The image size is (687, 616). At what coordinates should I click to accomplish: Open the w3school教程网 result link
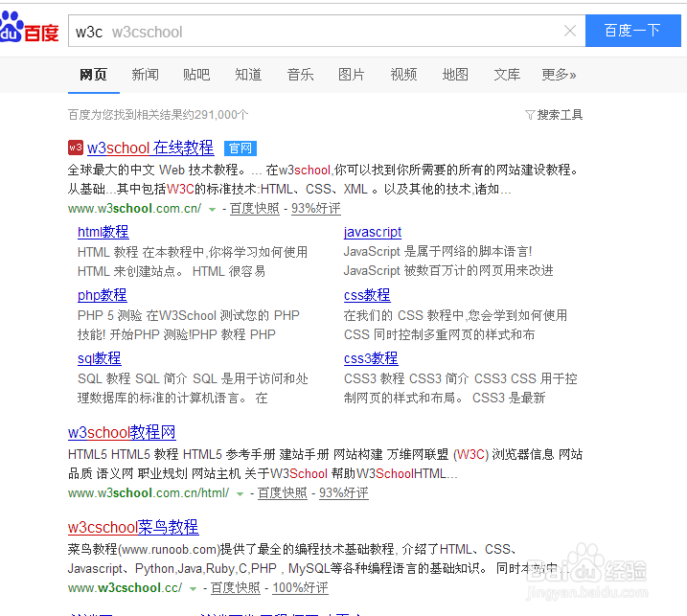pyautogui.click(x=122, y=432)
